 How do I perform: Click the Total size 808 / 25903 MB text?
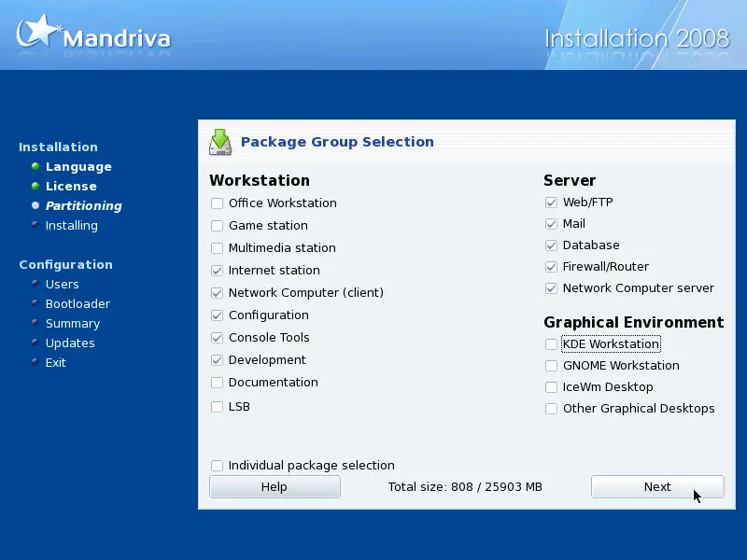point(465,486)
